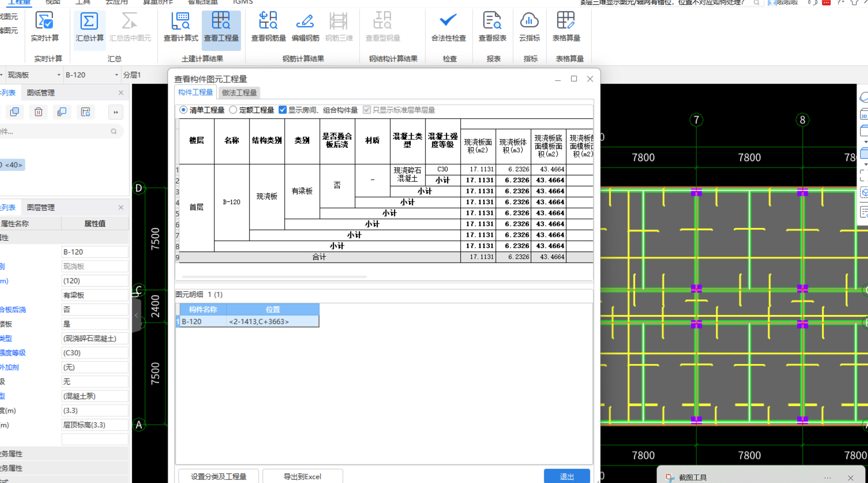Image resolution: width=868 pixels, height=483 pixels.
Task: Close the 图层管理 panel
Action: (x=121, y=207)
